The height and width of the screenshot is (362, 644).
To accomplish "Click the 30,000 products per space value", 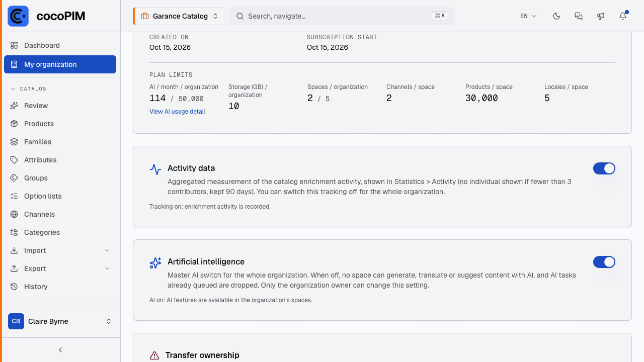I will (481, 99).
